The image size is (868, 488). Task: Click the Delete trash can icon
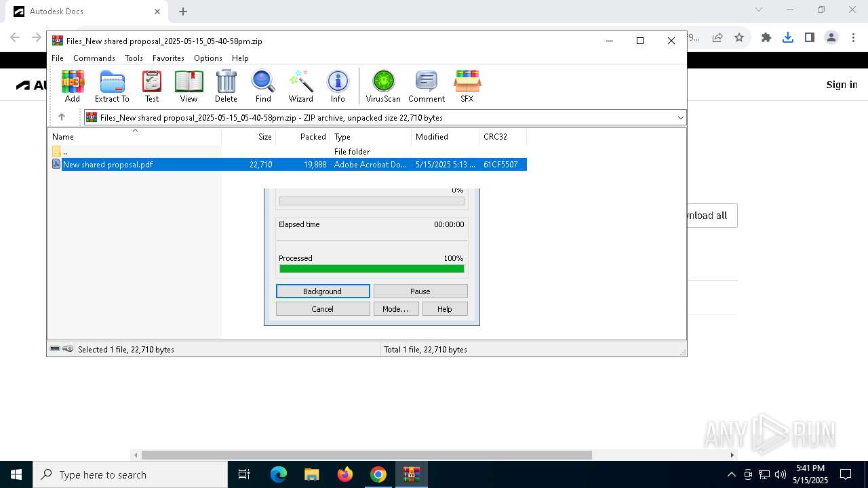226,86
